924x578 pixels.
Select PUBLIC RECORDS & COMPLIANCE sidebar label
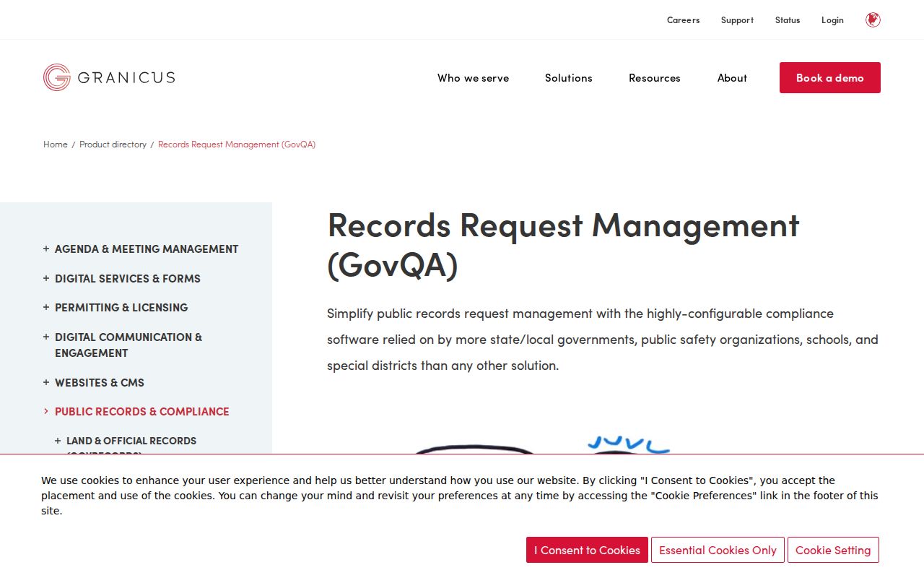142,412
